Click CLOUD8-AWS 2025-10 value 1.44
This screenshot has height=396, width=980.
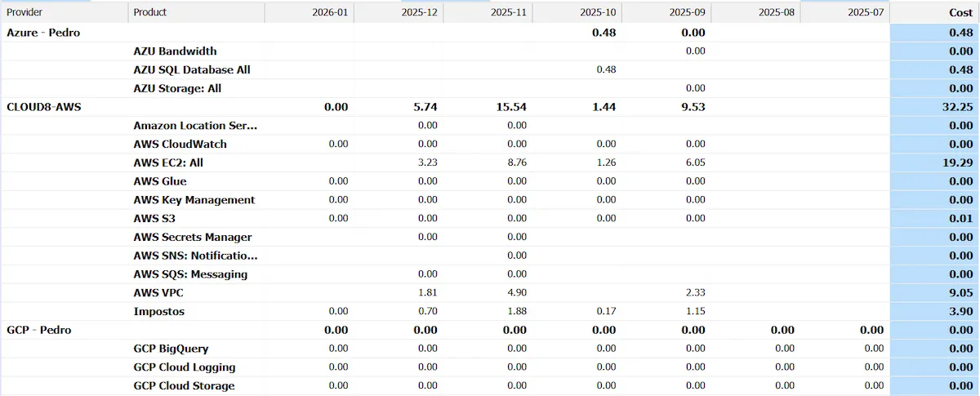604,107
